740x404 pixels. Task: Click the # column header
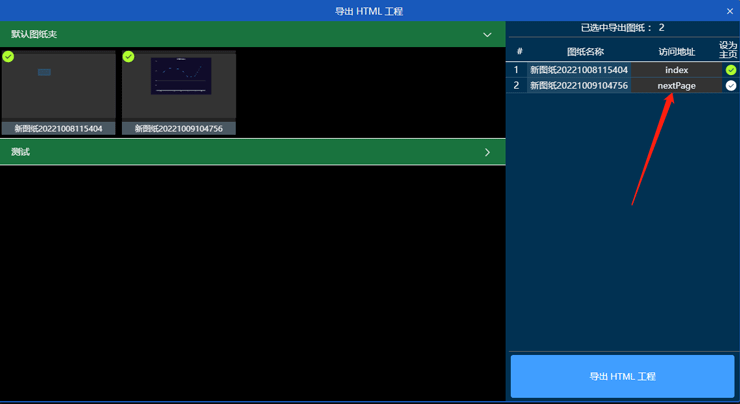click(x=520, y=51)
